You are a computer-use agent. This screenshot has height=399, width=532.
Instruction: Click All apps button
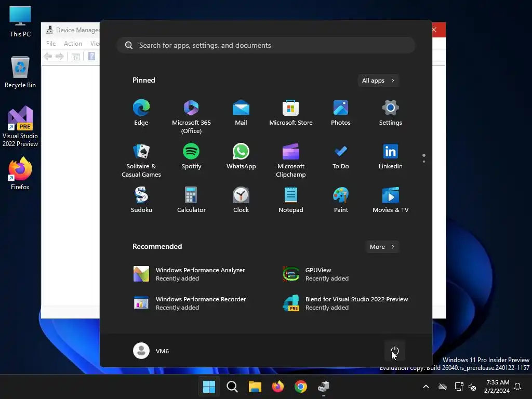coord(378,81)
